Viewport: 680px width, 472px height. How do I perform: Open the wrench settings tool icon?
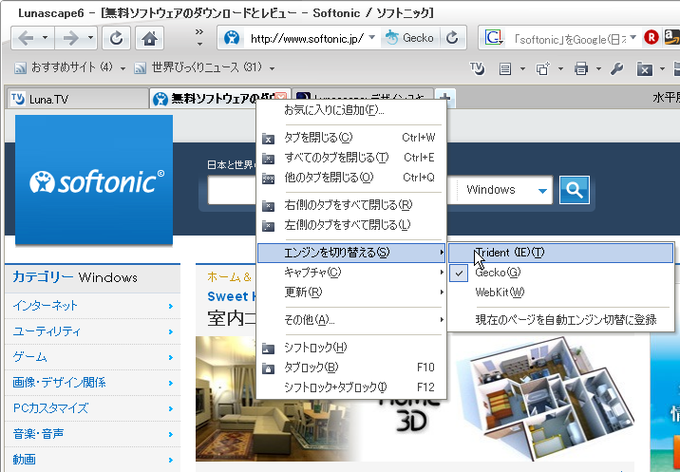coord(617,69)
